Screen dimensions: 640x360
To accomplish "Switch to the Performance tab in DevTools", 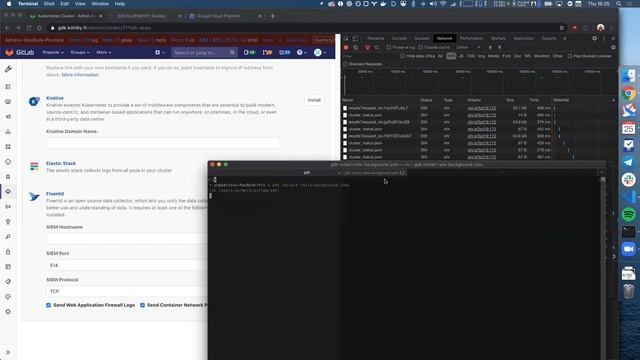I will point(471,38).
